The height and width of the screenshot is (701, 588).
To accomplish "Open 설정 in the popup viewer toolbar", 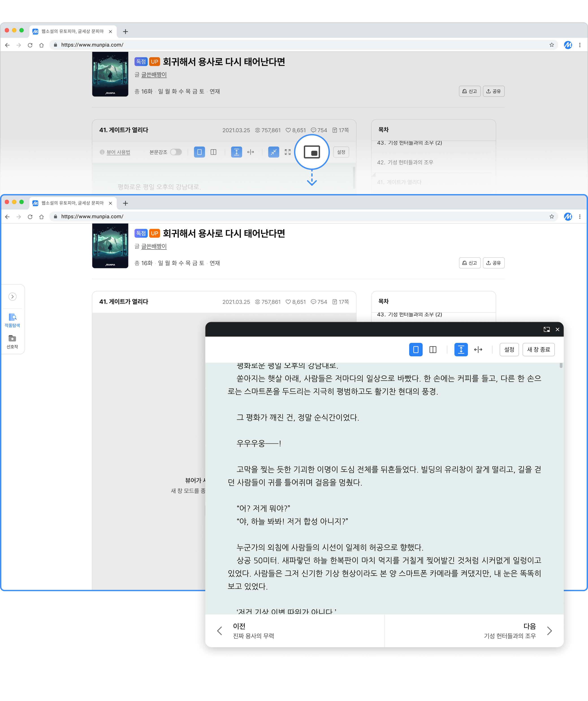I will pos(509,350).
